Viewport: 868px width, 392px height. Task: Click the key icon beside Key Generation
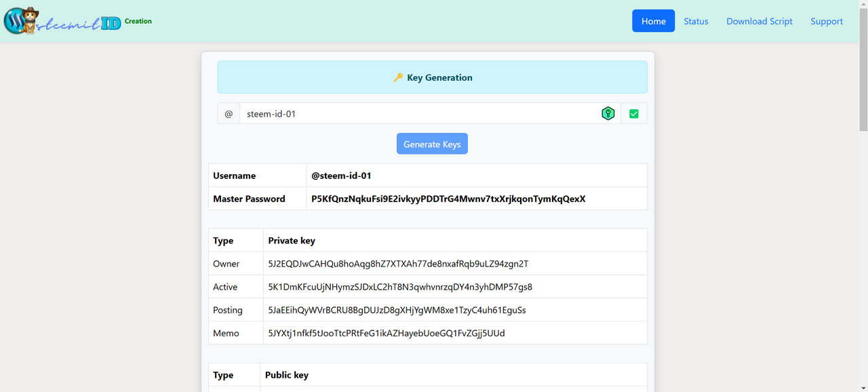coord(398,77)
